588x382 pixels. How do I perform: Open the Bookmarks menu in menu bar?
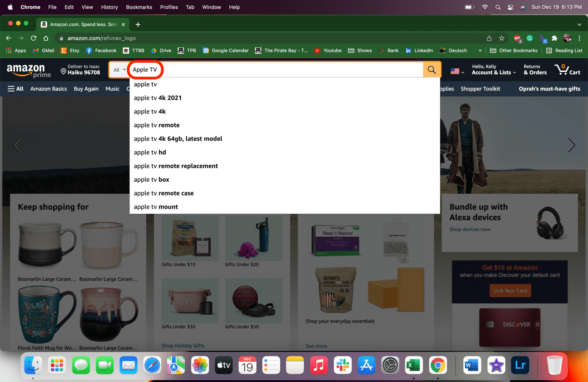click(x=139, y=7)
